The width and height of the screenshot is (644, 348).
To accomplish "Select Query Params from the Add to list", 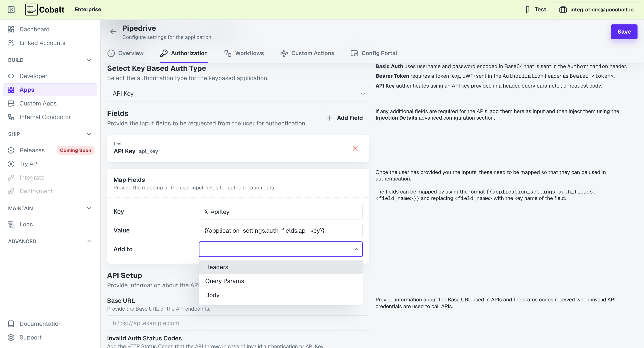I will [x=225, y=281].
